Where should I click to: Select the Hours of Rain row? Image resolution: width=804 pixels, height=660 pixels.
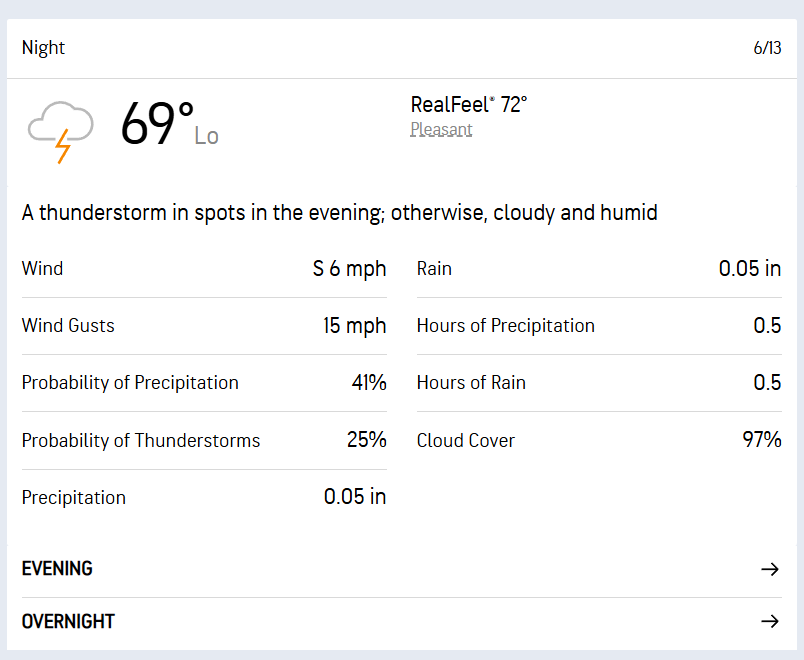coord(599,383)
